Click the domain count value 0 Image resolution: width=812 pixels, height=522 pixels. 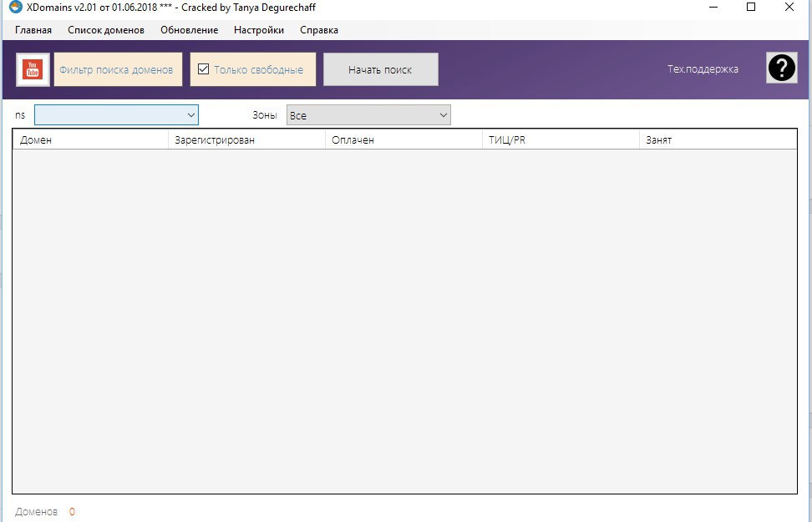coord(72,512)
